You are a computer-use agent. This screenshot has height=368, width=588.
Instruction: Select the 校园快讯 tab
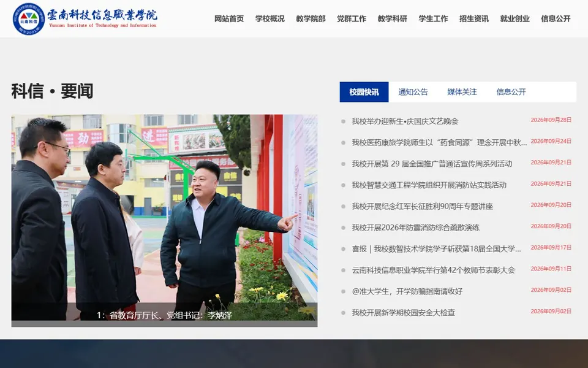click(364, 92)
